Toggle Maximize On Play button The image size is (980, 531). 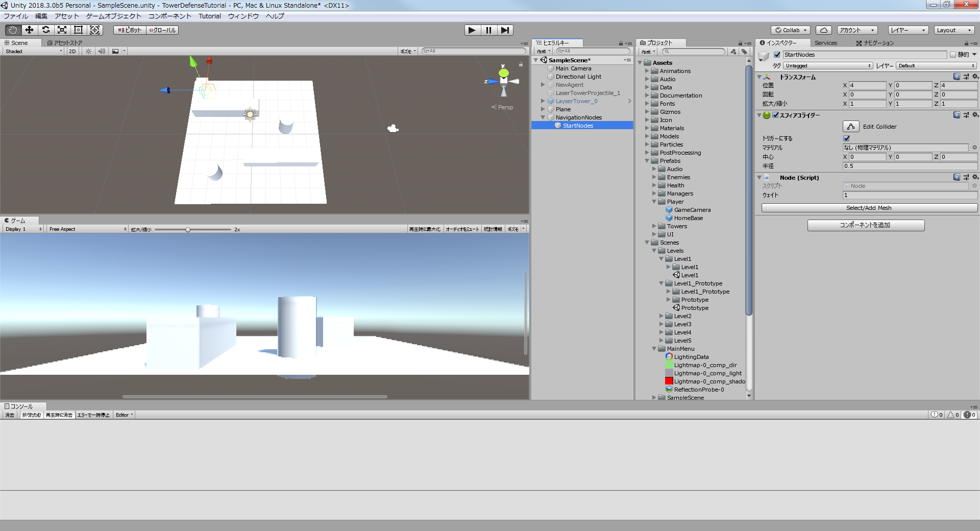(425, 229)
